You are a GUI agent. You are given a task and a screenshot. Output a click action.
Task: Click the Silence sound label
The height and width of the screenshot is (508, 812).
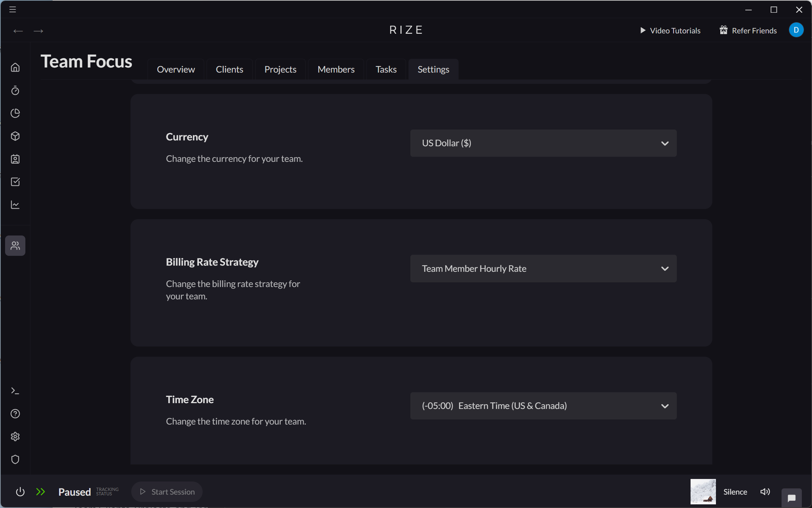(735, 492)
